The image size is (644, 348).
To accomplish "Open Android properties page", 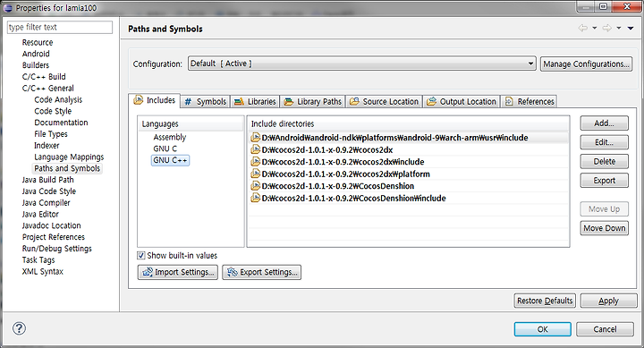I will coord(36,54).
